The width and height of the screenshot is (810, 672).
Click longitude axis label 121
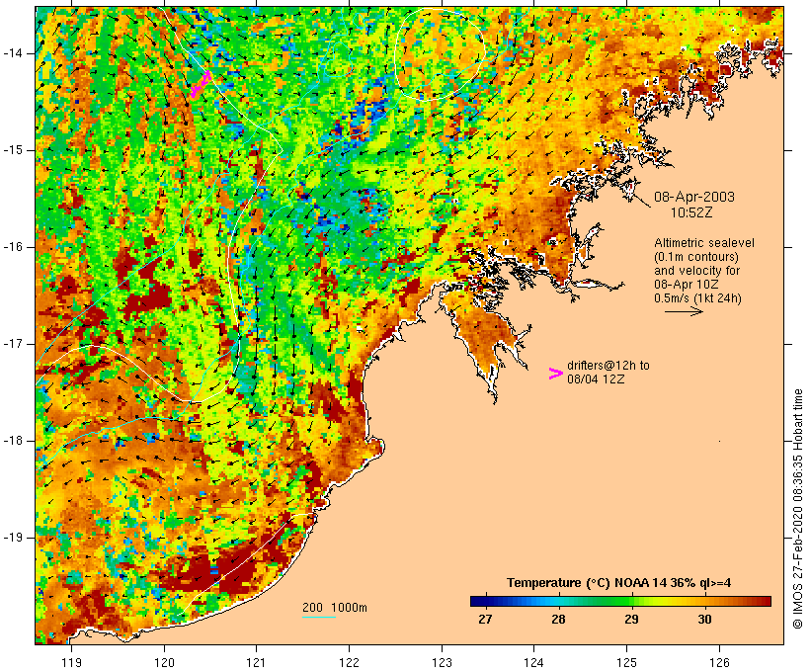[x=256, y=662]
